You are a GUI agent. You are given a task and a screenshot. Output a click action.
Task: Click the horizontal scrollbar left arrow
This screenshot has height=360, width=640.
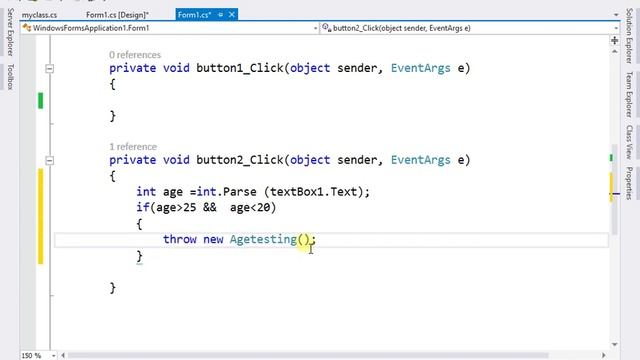(x=63, y=356)
